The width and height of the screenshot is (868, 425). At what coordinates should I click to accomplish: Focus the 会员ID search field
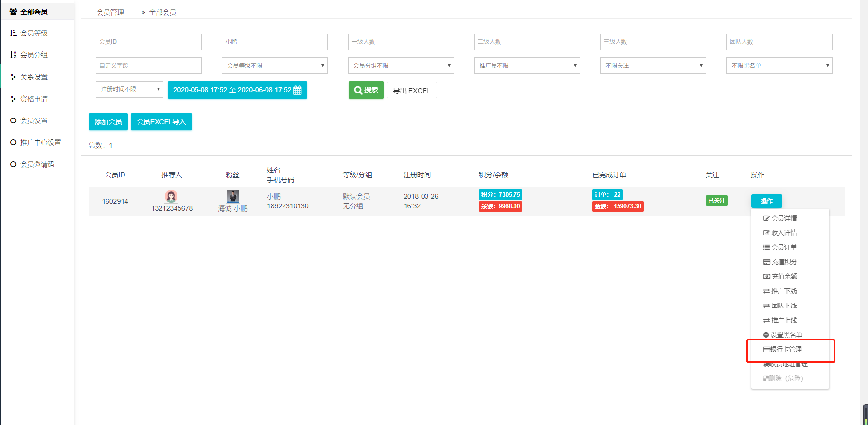point(149,42)
